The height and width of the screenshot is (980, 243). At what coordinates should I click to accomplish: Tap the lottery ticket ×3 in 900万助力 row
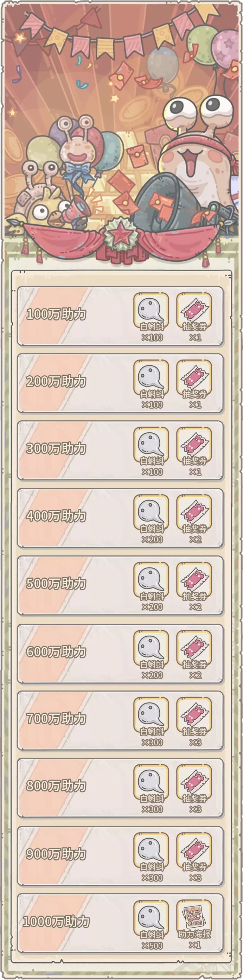click(194, 851)
